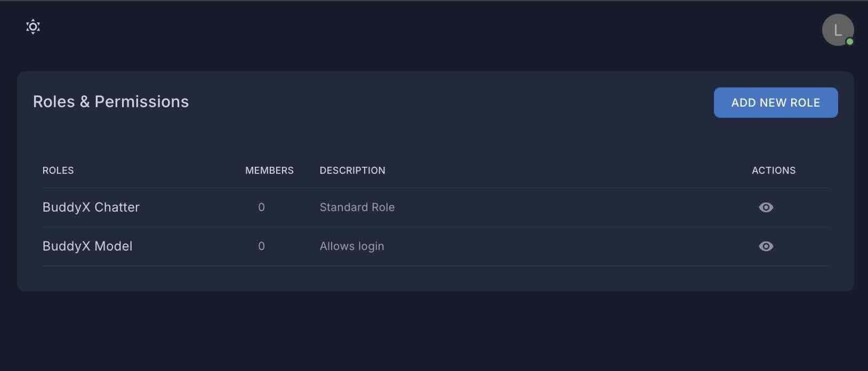Click the green online status dot
Image resolution: width=868 pixels, height=371 pixels.
click(849, 42)
